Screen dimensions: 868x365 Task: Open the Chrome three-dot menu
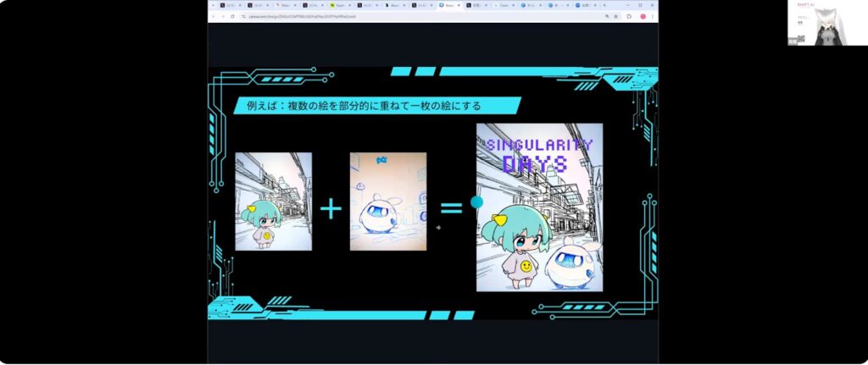click(652, 16)
